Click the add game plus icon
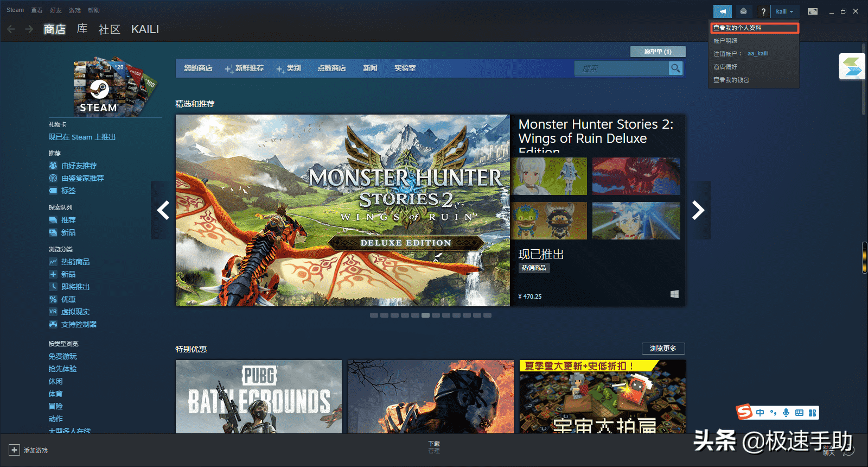Screen dimensions: 868x467 tap(14, 450)
